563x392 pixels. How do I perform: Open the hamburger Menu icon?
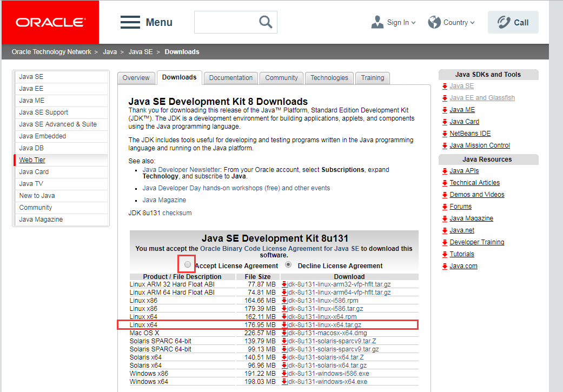tap(130, 22)
